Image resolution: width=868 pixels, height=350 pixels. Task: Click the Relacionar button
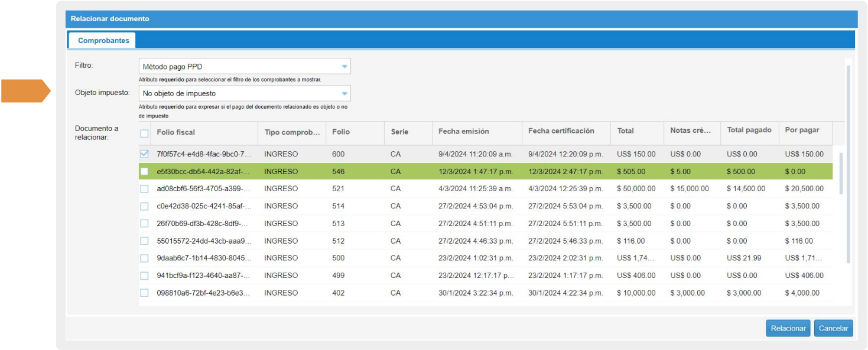(x=788, y=329)
